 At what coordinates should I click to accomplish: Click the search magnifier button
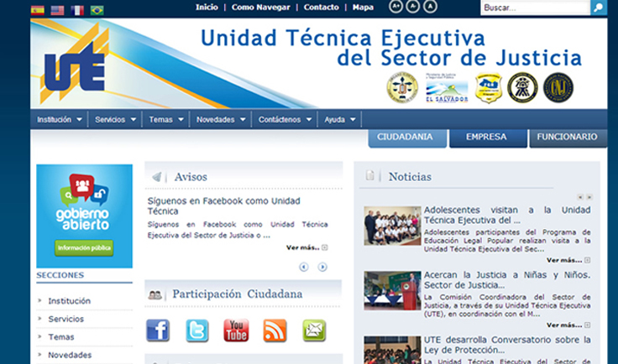pos(598,8)
